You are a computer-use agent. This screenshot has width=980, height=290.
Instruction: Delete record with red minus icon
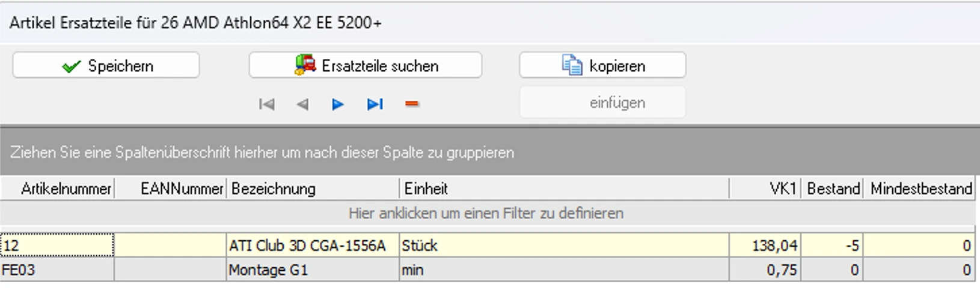click(412, 104)
